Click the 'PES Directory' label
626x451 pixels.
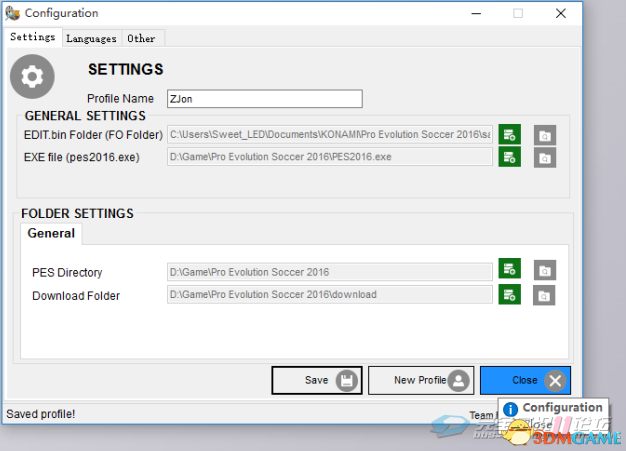click(67, 273)
